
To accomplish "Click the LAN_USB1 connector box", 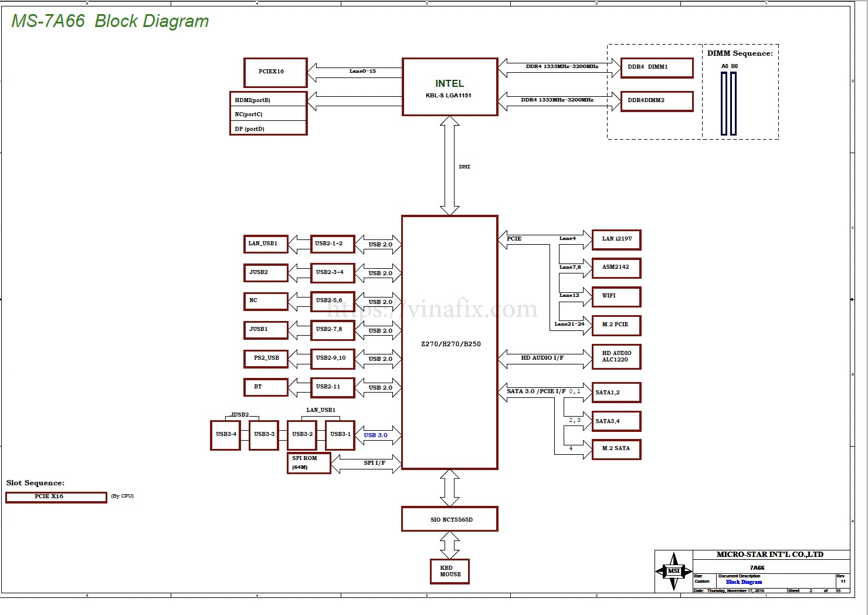I will [266, 244].
